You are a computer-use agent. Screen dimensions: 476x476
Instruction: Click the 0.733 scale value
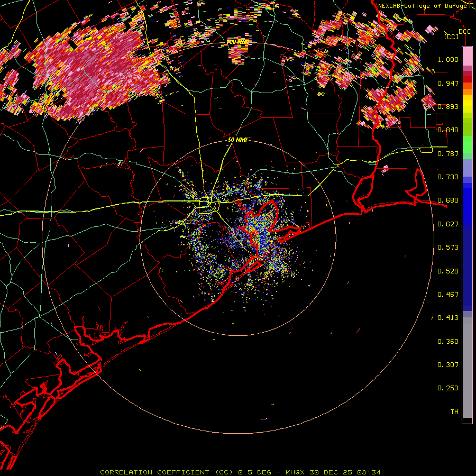coord(448,177)
